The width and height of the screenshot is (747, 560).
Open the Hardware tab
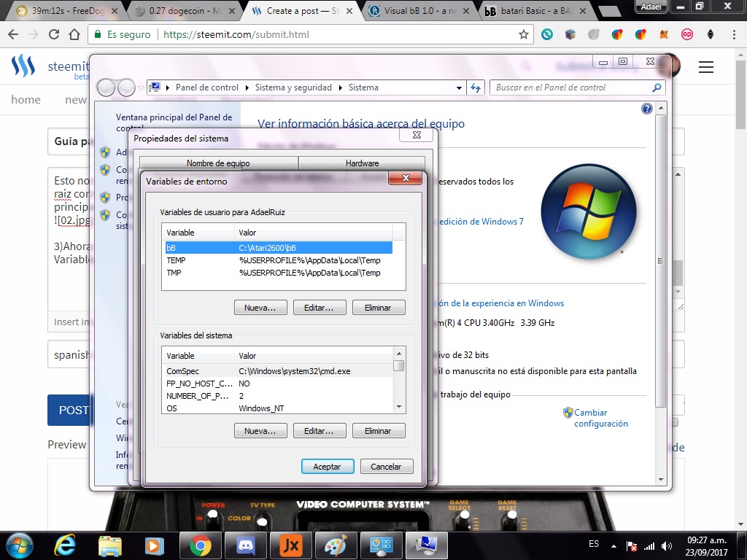tap(362, 163)
